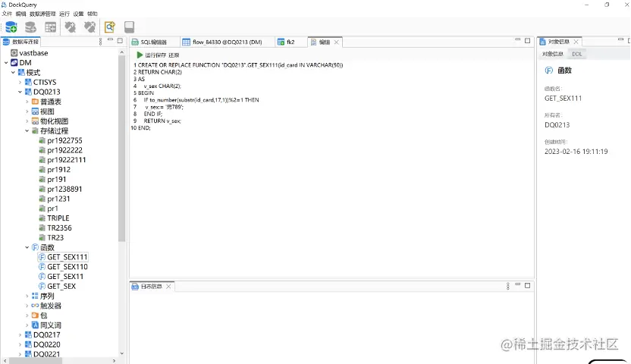
Task: Click the table grid toolbar icon
Action: (50, 27)
